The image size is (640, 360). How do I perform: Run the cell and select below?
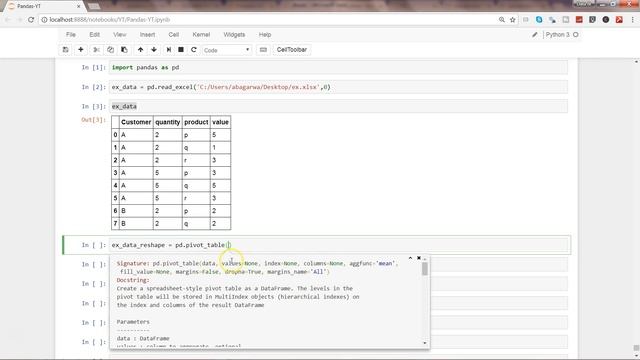[169, 50]
